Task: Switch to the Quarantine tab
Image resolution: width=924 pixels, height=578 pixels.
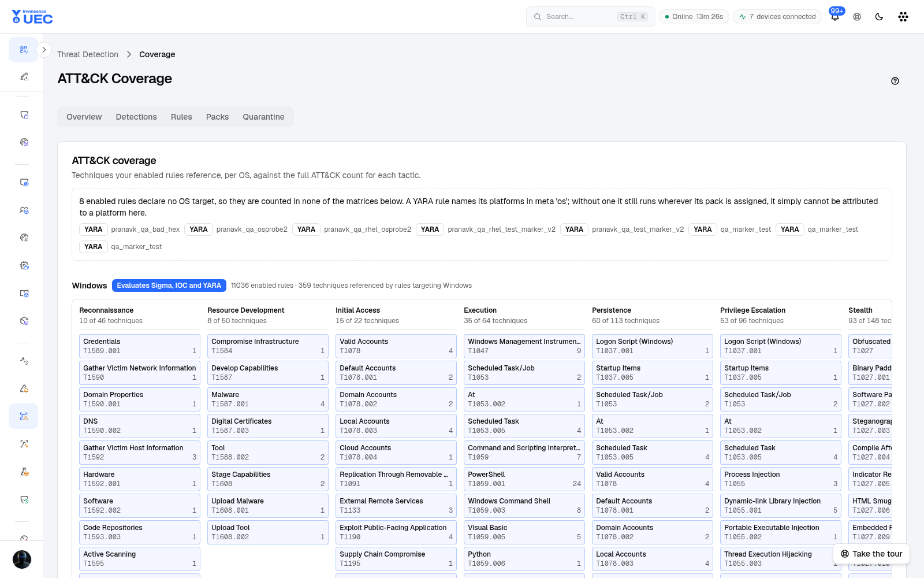Action: (263, 117)
